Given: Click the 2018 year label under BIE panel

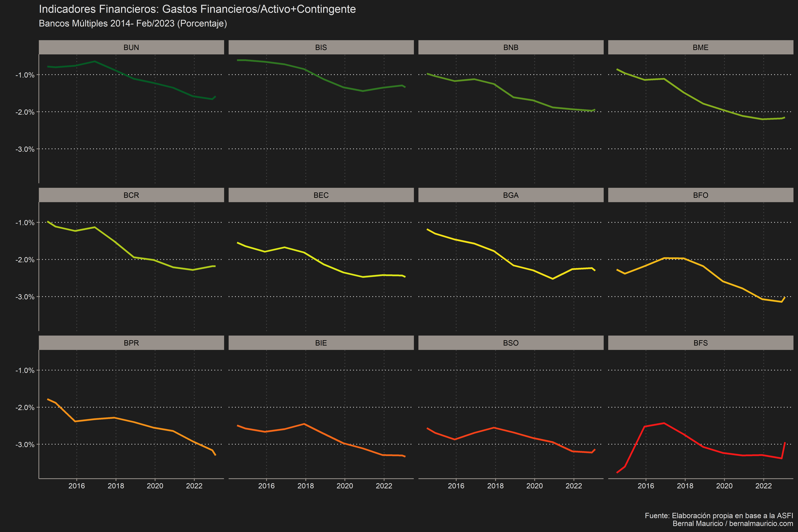Looking at the screenshot, I should [306, 486].
